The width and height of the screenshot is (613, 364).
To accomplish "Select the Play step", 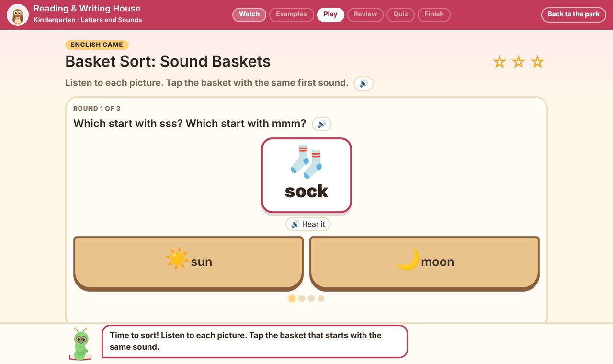I will [330, 14].
